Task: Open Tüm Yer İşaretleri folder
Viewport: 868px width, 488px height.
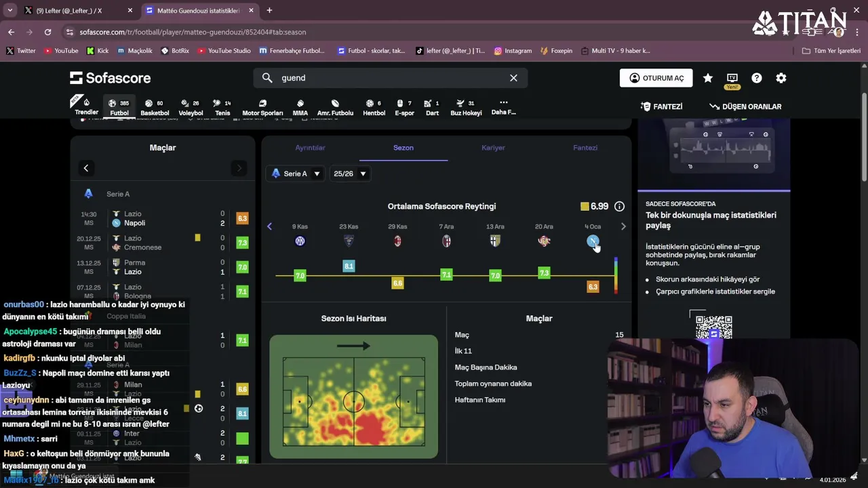Action: coord(831,51)
